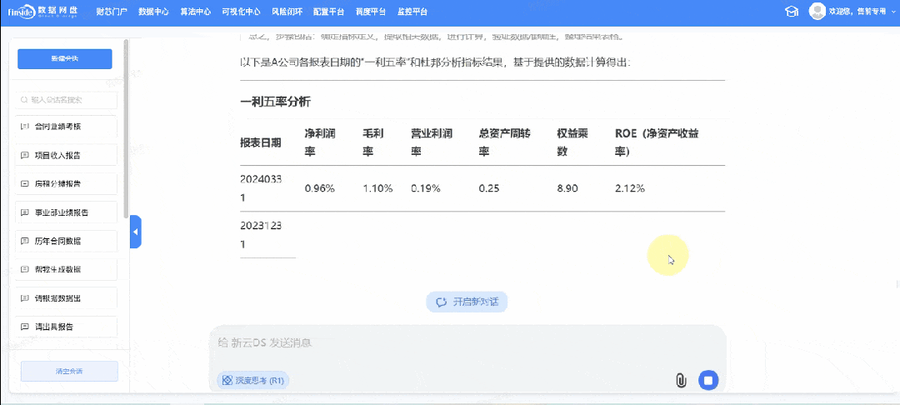The image size is (900, 405).
Task: Click the finside logo in header
Action: tap(41, 11)
